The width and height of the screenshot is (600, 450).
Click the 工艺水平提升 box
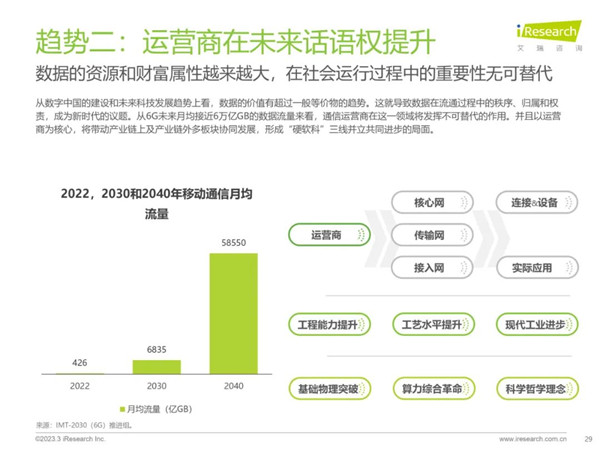pyautogui.click(x=433, y=324)
